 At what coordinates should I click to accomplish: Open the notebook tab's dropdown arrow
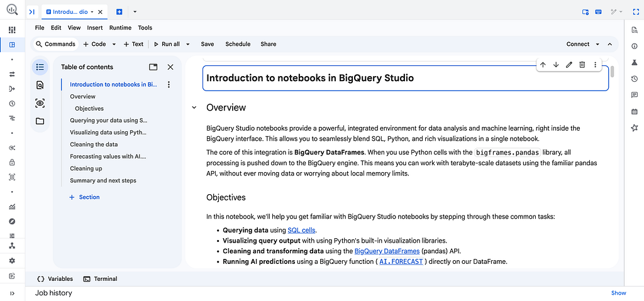tap(92, 12)
